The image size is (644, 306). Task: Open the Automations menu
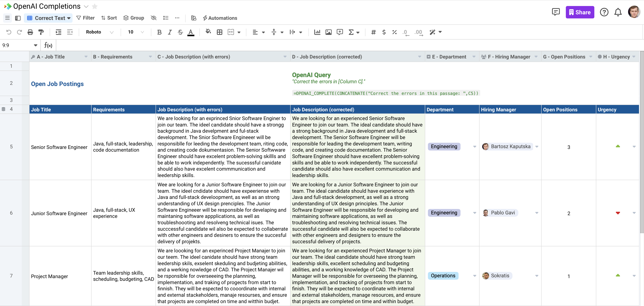(220, 18)
